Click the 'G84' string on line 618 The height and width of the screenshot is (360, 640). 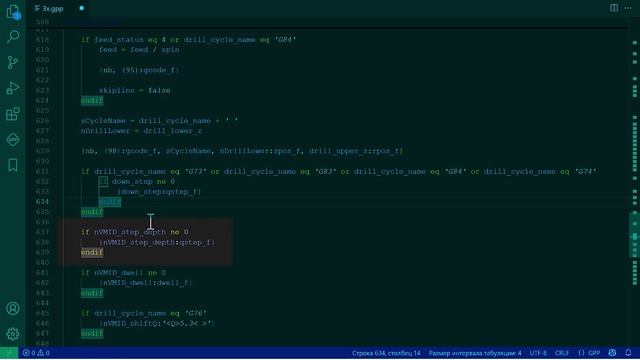pyautogui.click(x=285, y=40)
